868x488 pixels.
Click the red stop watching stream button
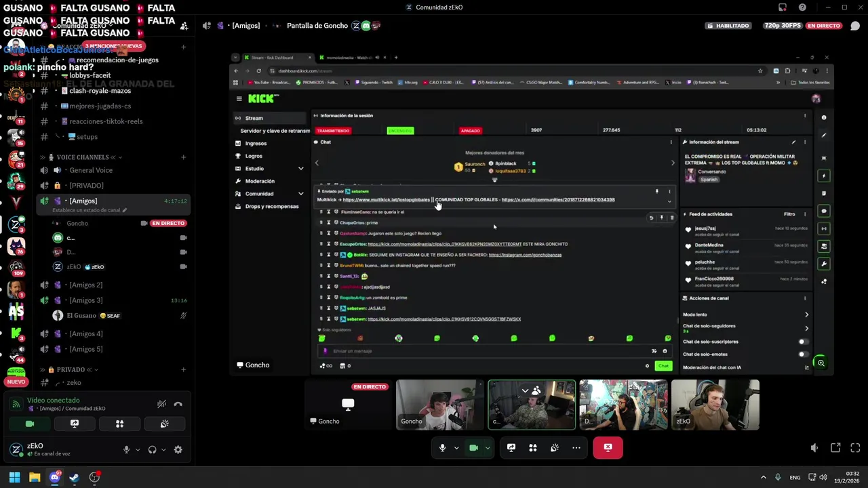608,447
